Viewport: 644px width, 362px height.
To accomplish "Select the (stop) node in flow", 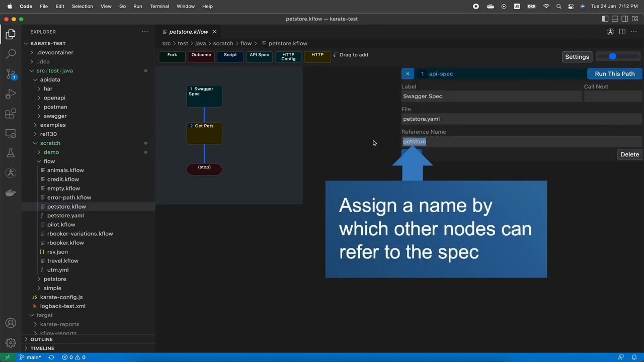I will point(204,169).
